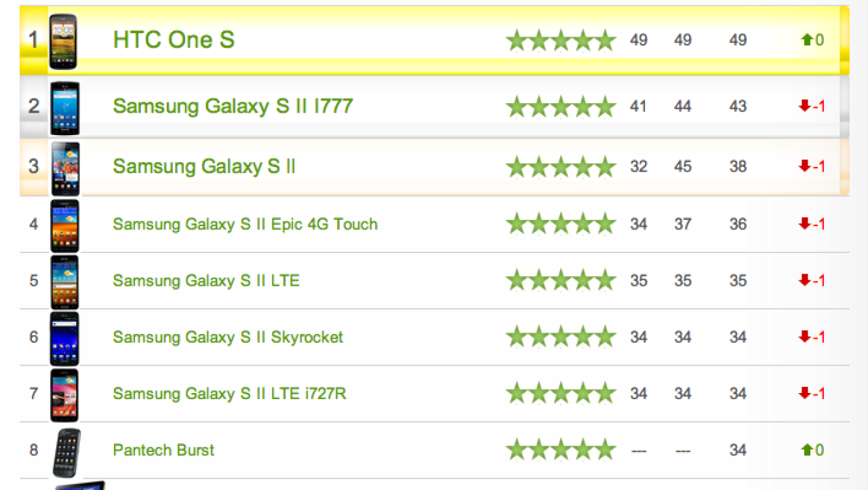868x490 pixels.
Task: Click red down arrow for Galaxy S II I777
Action: coord(805,106)
